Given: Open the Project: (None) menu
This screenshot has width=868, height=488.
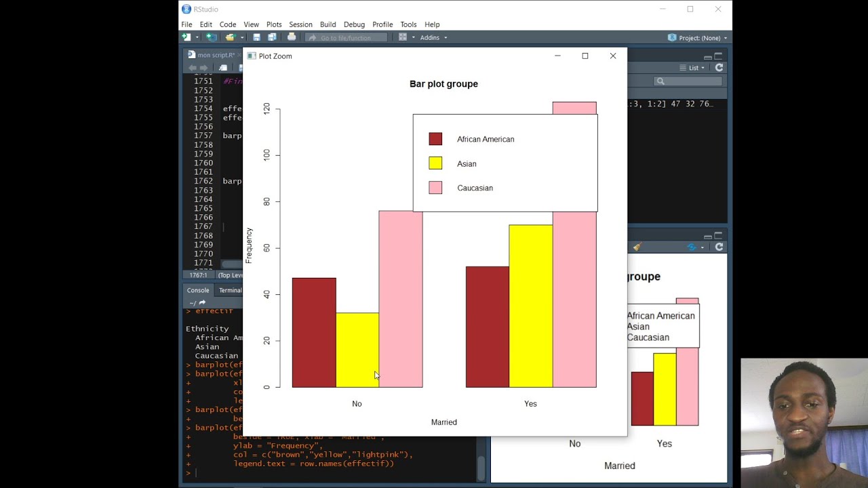Looking at the screenshot, I should click(698, 38).
